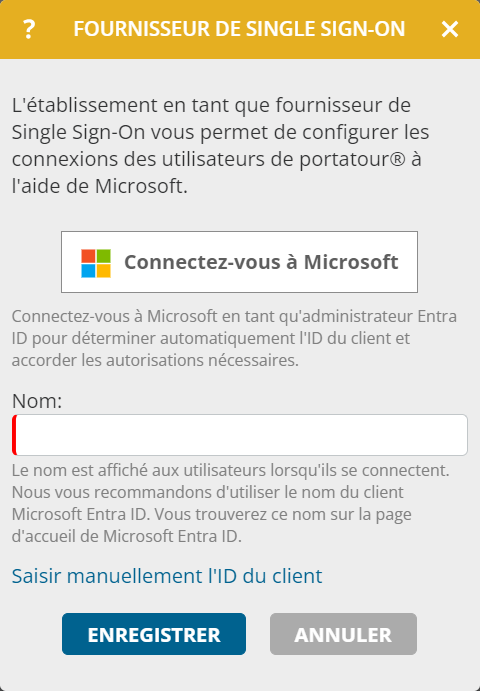
Task: Click the hint starting Le nom est affiché
Action: [x=231, y=503]
